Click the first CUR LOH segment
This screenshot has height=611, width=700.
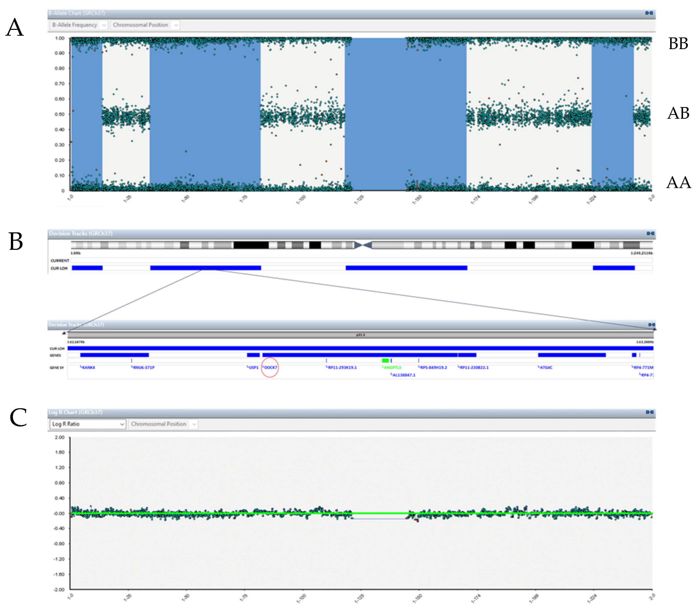click(87, 268)
